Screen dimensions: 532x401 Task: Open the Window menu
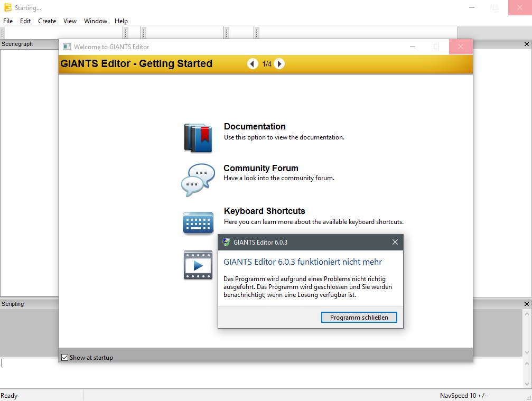[x=96, y=21]
